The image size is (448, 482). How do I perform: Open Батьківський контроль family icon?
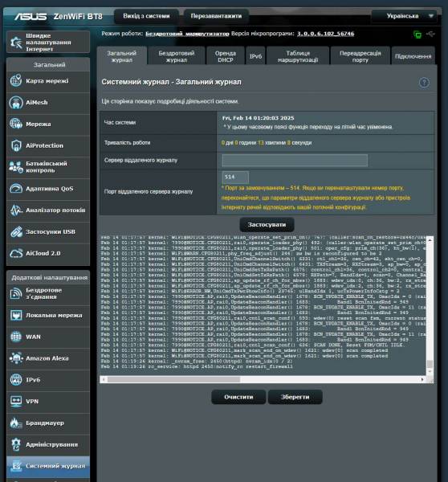click(16, 167)
